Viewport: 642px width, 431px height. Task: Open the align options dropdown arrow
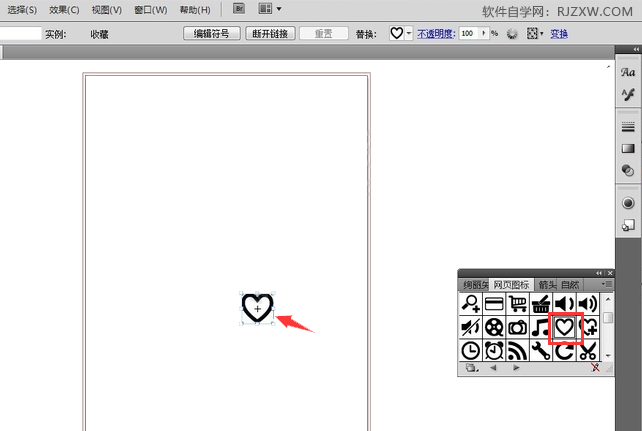click(542, 34)
